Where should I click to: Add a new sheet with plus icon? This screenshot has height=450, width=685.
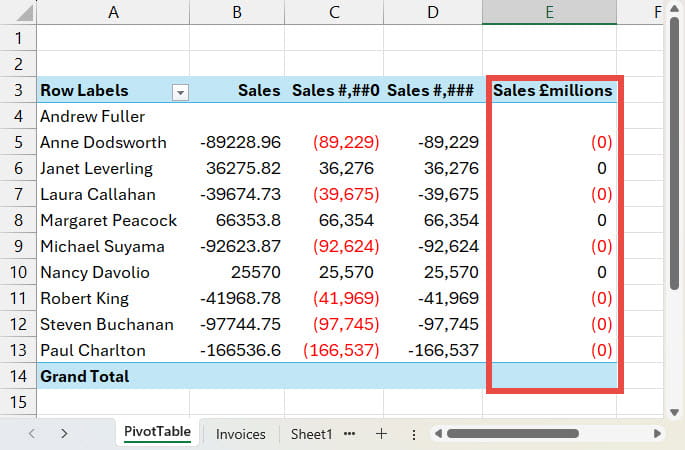pyautogui.click(x=381, y=433)
